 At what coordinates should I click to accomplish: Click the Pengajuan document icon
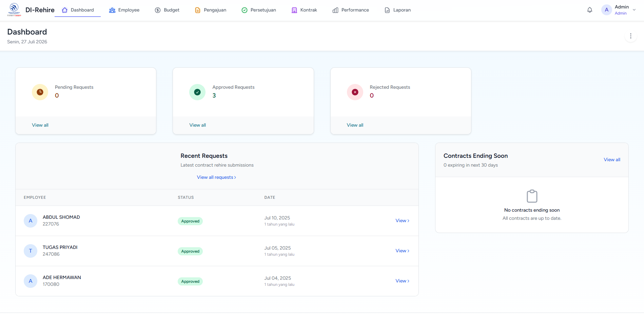(198, 10)
